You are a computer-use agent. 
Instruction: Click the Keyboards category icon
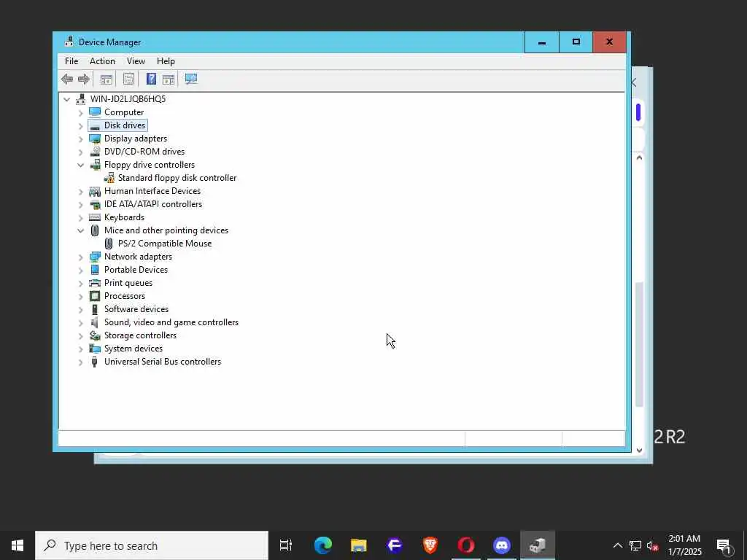click(95, 217)
